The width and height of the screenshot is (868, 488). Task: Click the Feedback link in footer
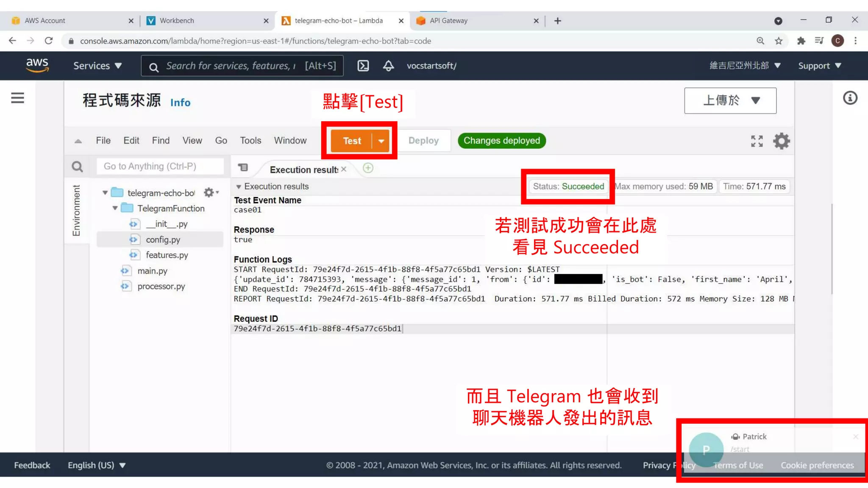point(32,465)
